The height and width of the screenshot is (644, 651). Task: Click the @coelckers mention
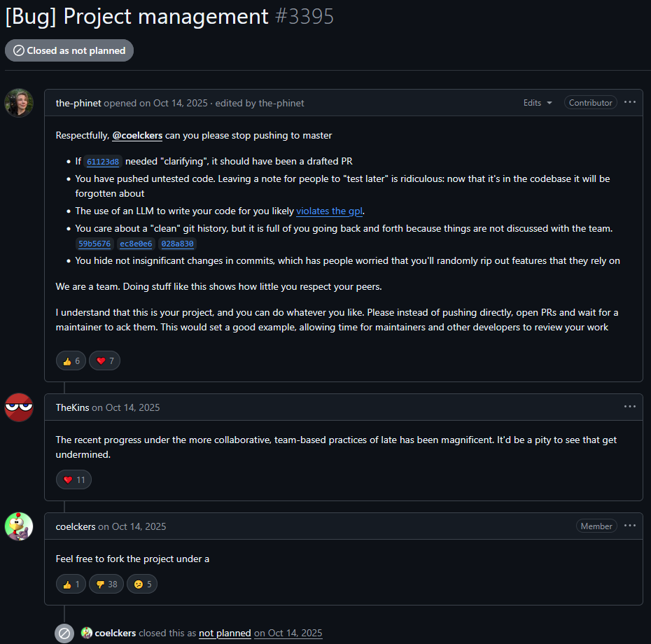coord(137,135)
